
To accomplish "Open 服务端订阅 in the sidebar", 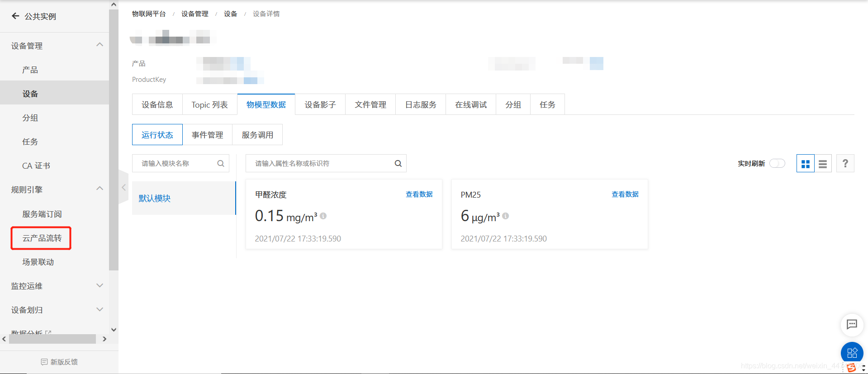I will coord(54,214).
